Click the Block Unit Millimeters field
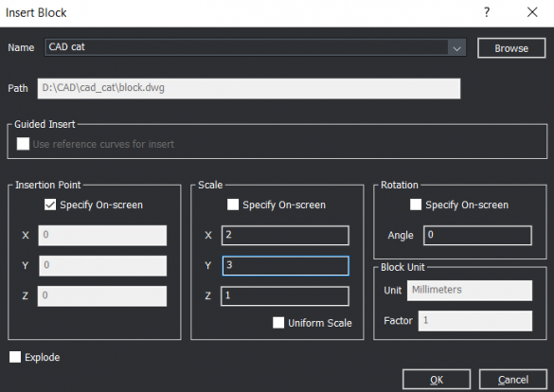The width and height of the screenshot is (554, 392). [x=470, y=291]
